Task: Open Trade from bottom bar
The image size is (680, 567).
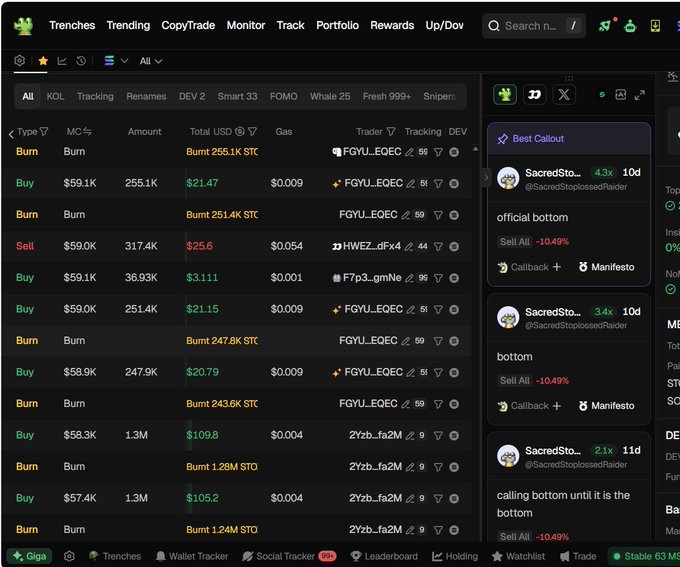Action: pyautogui.click(x=578, y=556)
